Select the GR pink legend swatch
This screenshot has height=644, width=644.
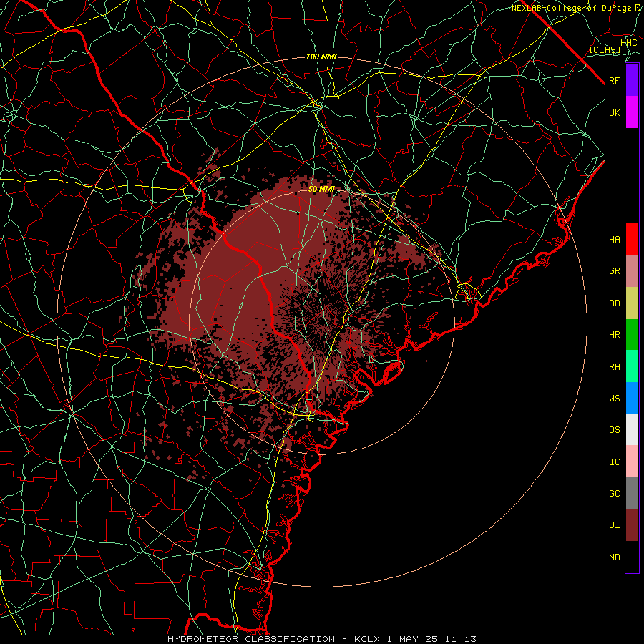(x=632, y=271)
